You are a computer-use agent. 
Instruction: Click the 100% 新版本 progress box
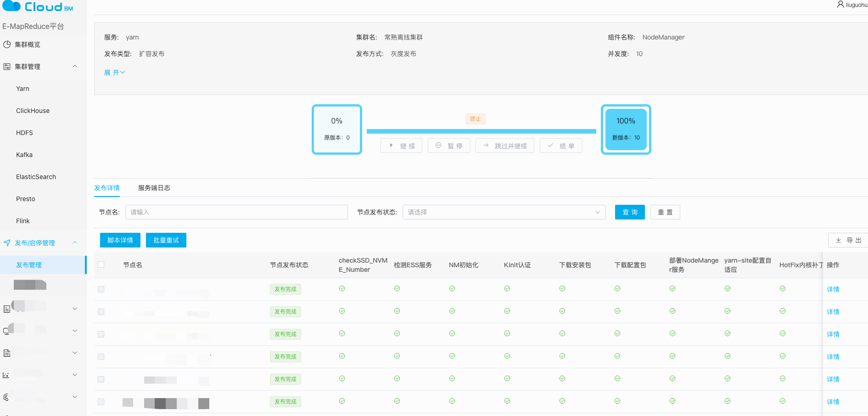point(626,129)
